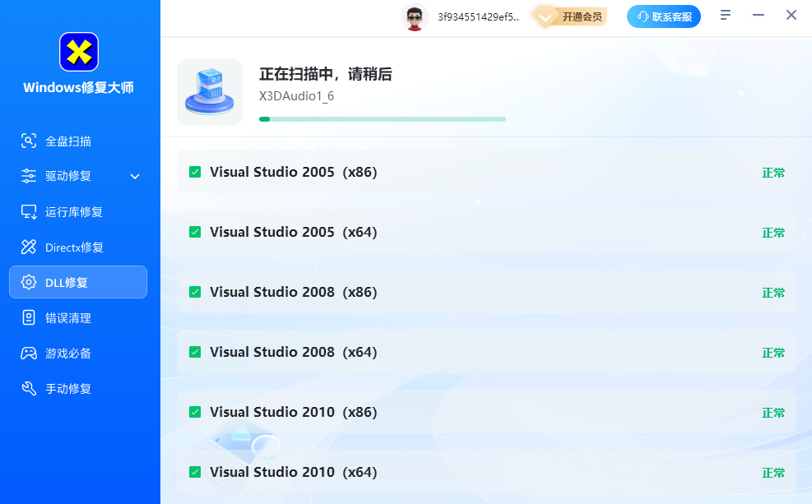Expand the 驱动修复 submenu chevron
This screenshot has height=504, width=812.
[135, 177]
